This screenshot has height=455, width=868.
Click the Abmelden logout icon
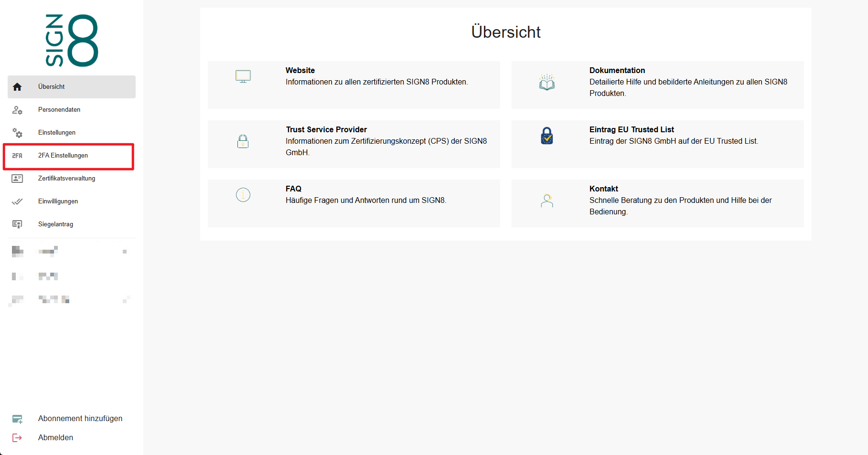point(17,438)
